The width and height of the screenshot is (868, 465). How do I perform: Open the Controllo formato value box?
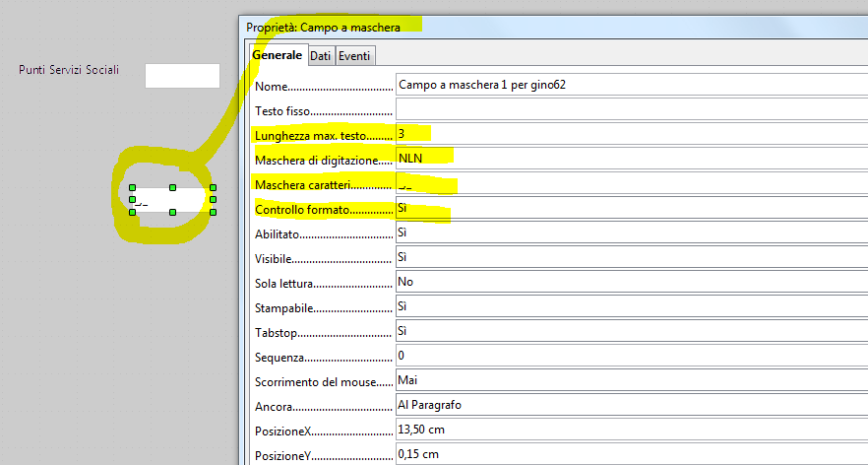point(630,208)
